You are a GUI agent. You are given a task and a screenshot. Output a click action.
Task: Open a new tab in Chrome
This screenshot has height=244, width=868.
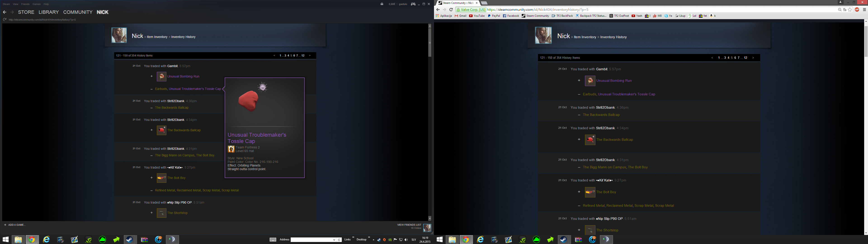pyautogui.click(x=484, y=3)
